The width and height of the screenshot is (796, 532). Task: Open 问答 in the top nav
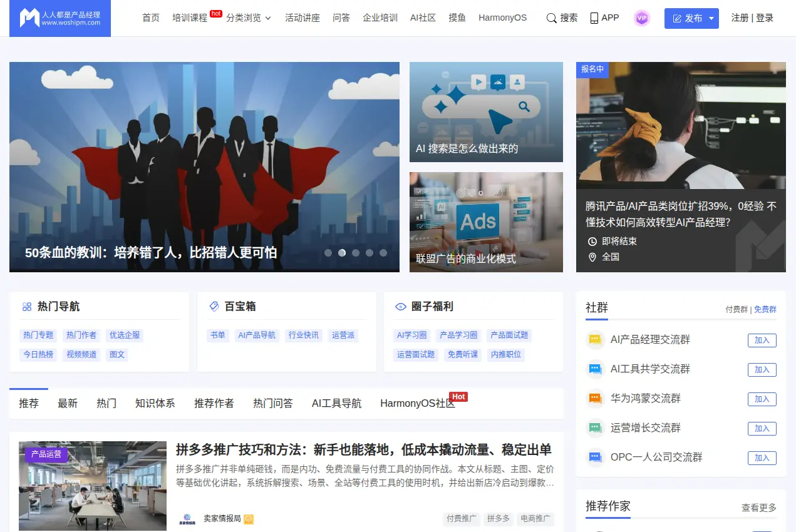tap(341, 18)
